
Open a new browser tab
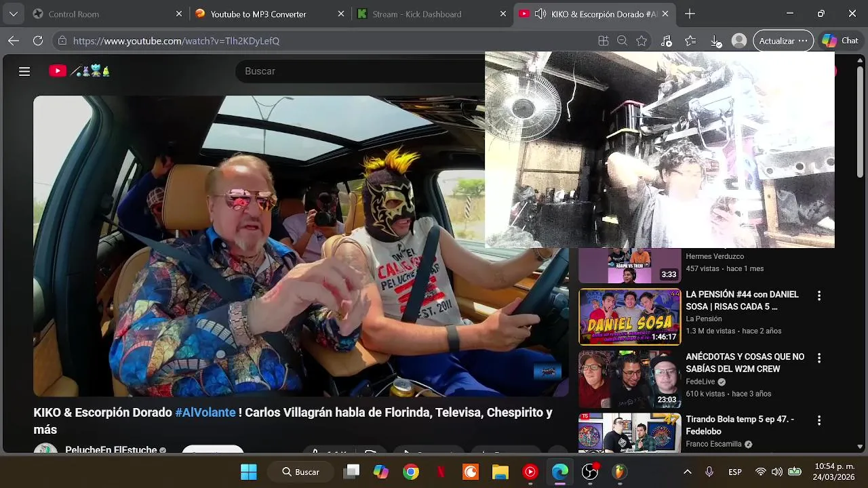tap(690, 14)
